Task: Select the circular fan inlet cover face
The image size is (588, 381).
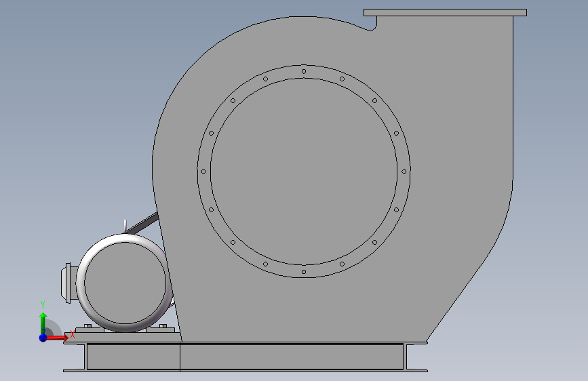Action: click(x=304, y=172)
